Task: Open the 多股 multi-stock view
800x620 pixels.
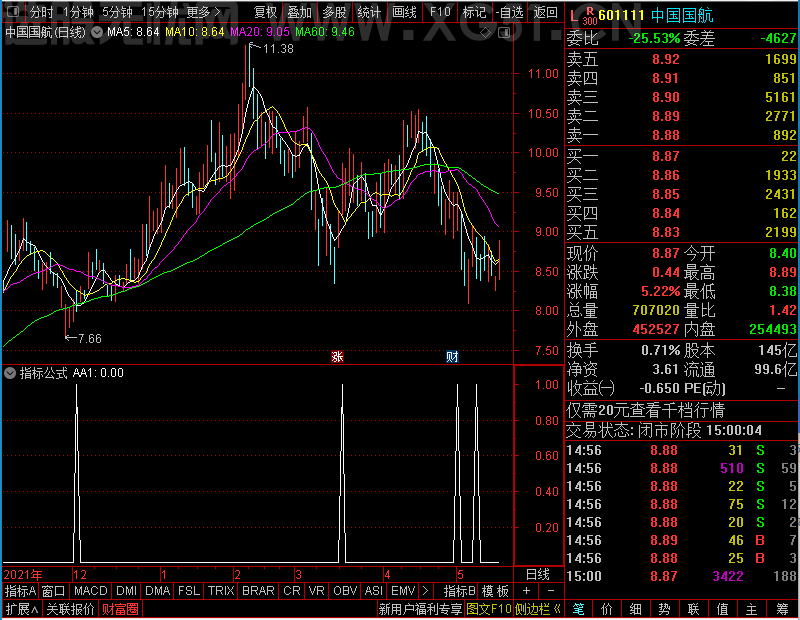Action: 334,11
